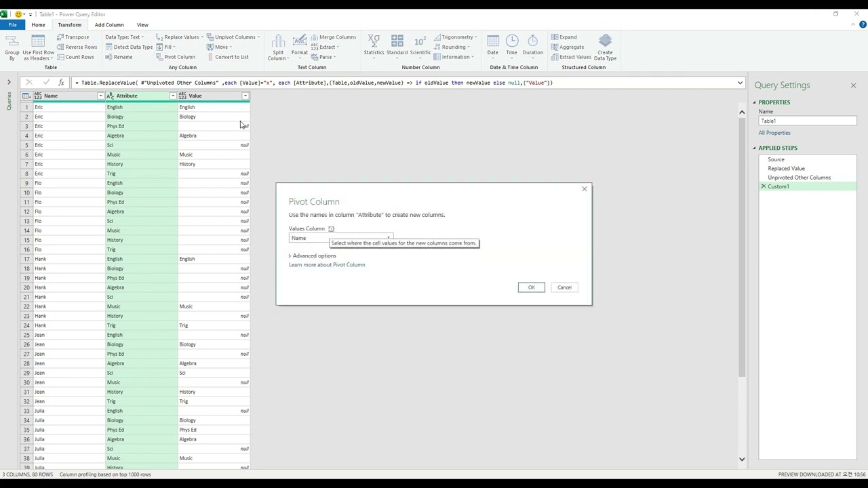Screen dimensions: 868x488
Task: Click Reverse Rows in the ribbon
Action: point(77,47)
